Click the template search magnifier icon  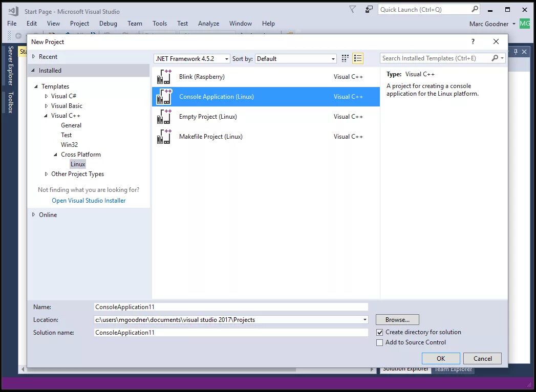click(x=495, y=58)
